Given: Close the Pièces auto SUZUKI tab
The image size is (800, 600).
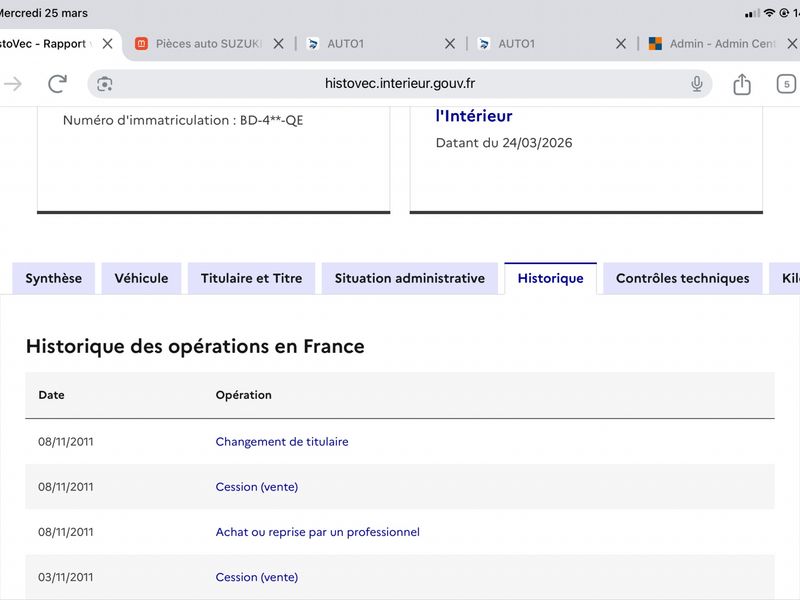Looking at the screenshot, I should tap(279, 44).
